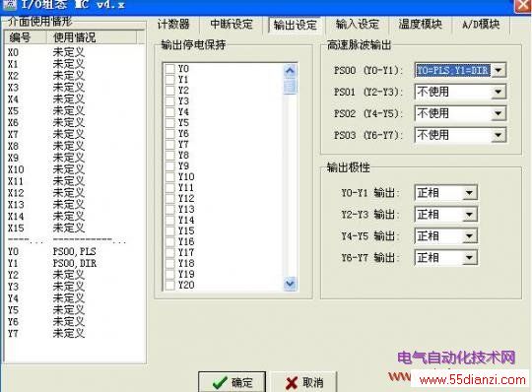Viewport: 532px width, 392px height.
Task: Tick the Y20 checkbox
Action: click(x=169, y=285)
